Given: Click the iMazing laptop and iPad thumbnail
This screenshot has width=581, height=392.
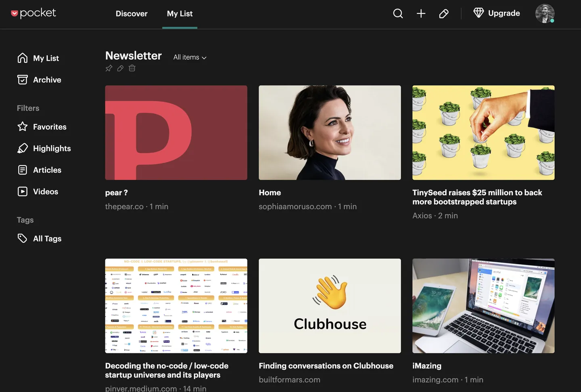Looking at the screenshot, I should (483, 306).
